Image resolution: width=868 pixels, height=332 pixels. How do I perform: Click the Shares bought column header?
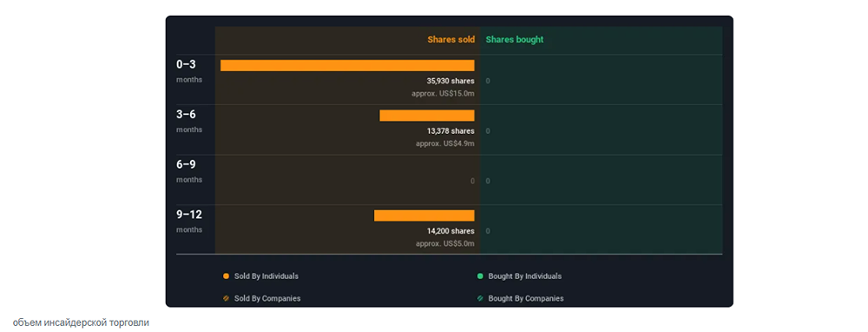point(514,40)
